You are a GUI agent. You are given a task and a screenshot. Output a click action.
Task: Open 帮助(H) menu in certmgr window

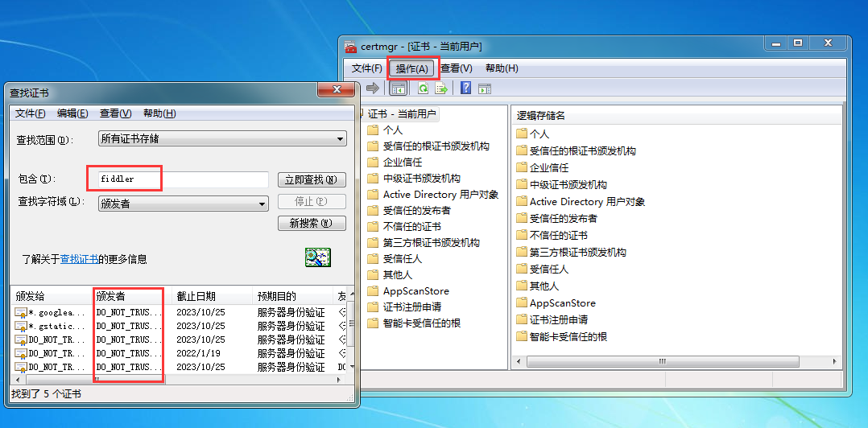502,68
